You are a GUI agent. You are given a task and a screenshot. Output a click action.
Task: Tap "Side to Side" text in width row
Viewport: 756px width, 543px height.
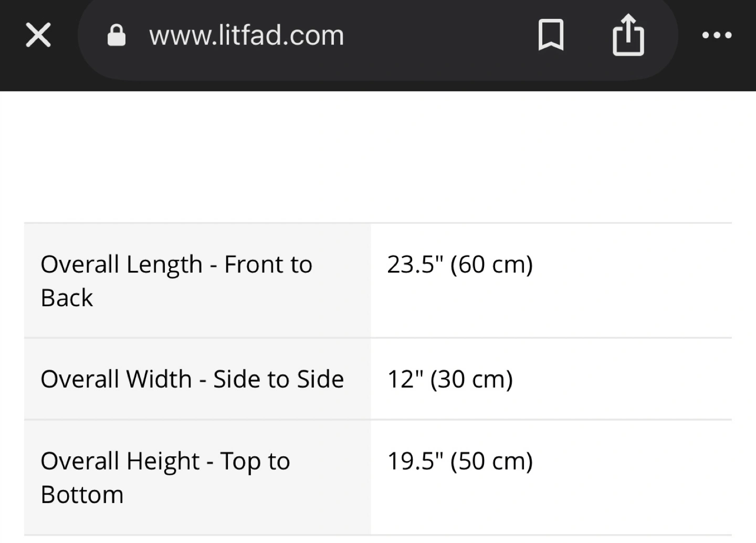tap(278, 379)
